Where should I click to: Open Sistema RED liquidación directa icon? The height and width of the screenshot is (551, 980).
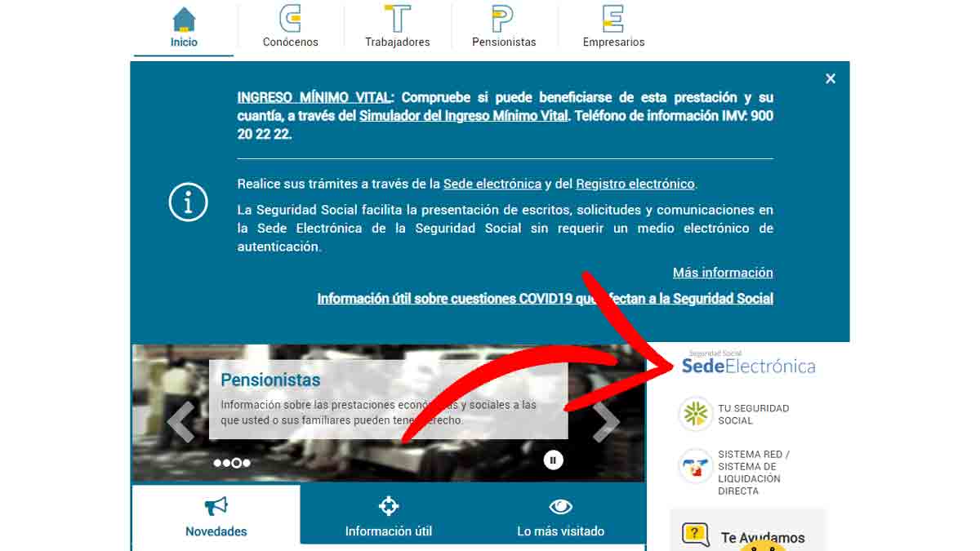click(696, 467)
